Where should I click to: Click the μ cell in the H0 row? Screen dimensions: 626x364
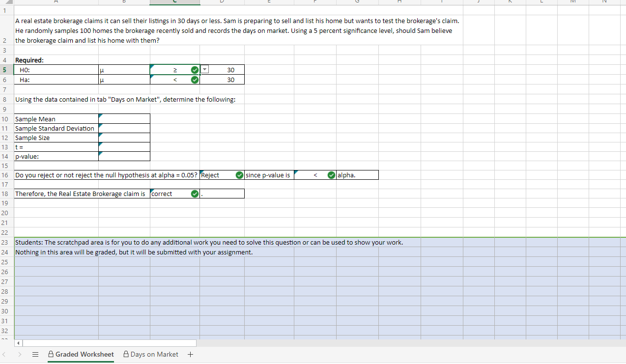[124, 70]
